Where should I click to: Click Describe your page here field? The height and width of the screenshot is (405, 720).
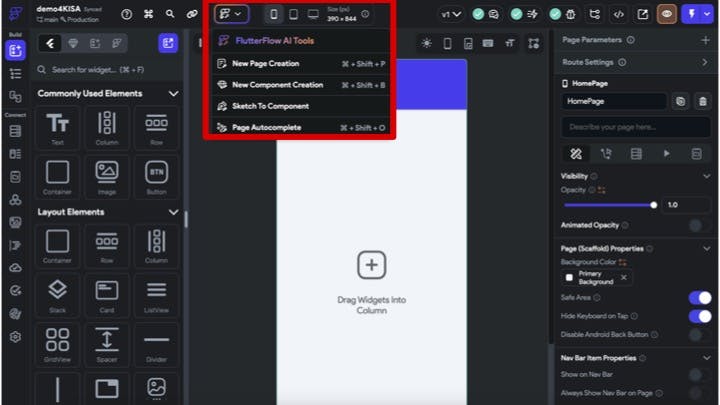coord(636,127)
